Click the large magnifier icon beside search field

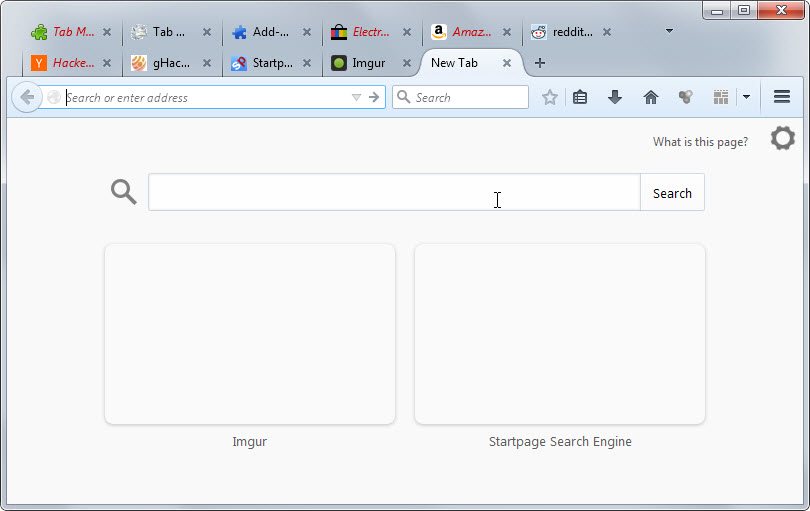pos(124,192)
